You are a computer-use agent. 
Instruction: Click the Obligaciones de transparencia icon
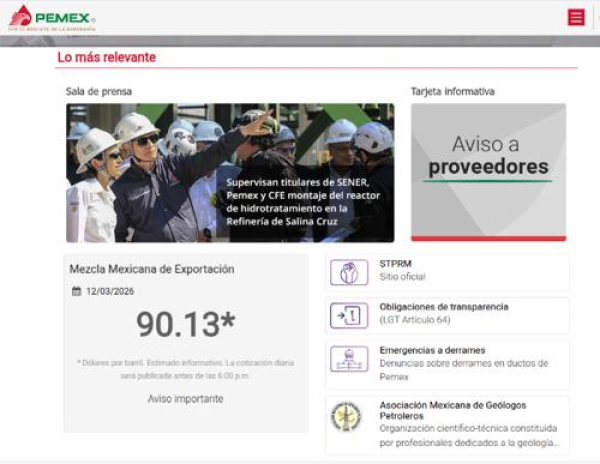click(349, 316)
